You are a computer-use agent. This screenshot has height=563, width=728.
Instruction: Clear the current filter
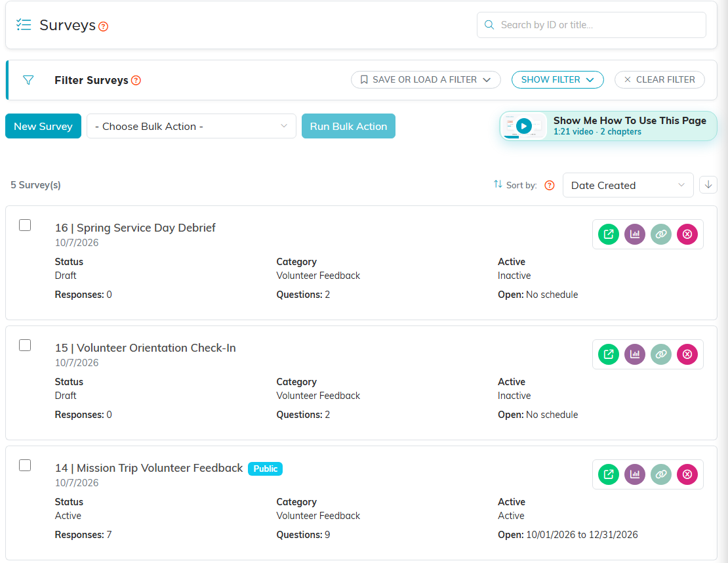(659, 80)
